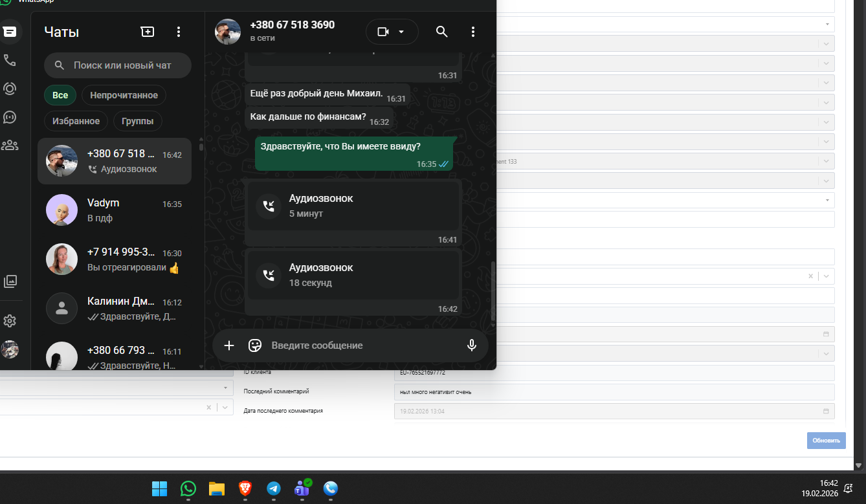Click ID клиента field EU-765521697772 in CRM

point(614,373)
